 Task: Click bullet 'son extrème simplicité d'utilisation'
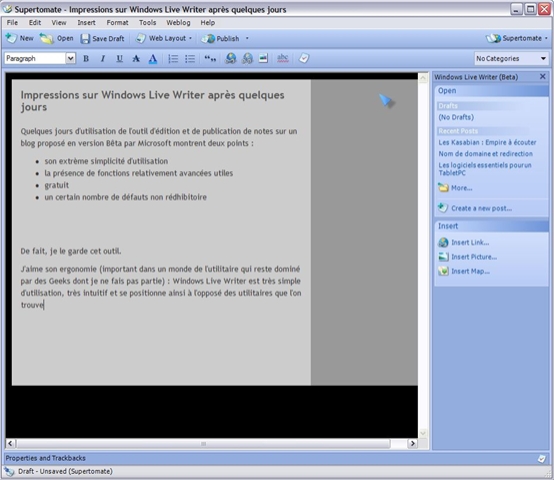click(106, 161)
